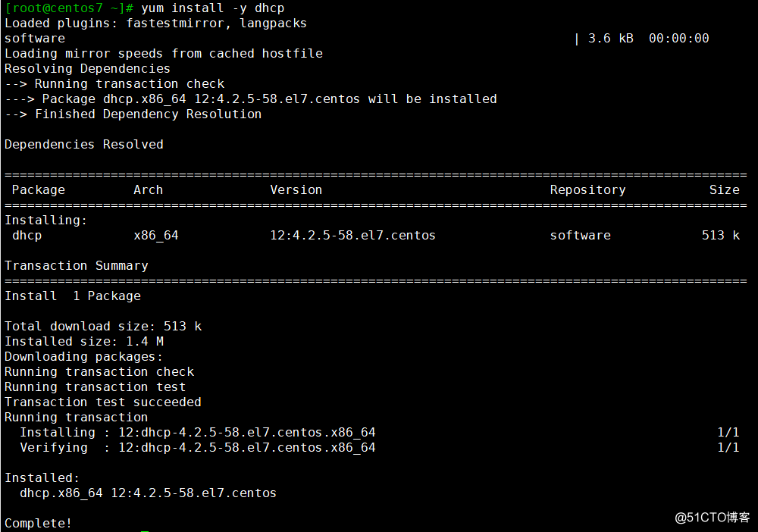Click the 'Installed:' label

click(x=42, y=478)
